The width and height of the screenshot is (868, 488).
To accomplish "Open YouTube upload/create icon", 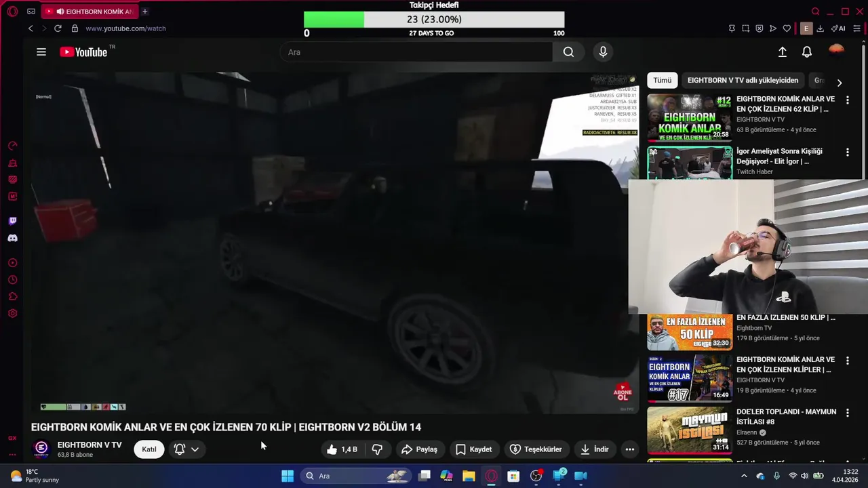I will (x=782, y=52).
